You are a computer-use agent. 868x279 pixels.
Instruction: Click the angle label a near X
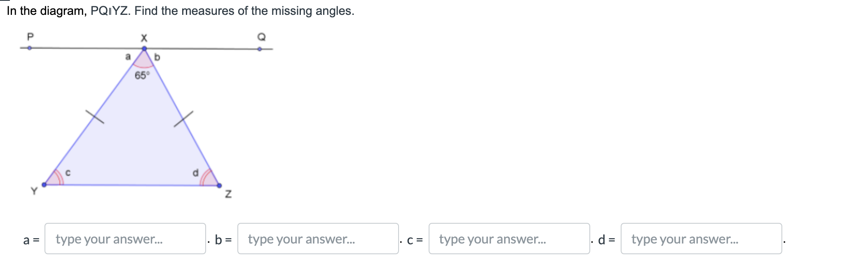[128, 57]
